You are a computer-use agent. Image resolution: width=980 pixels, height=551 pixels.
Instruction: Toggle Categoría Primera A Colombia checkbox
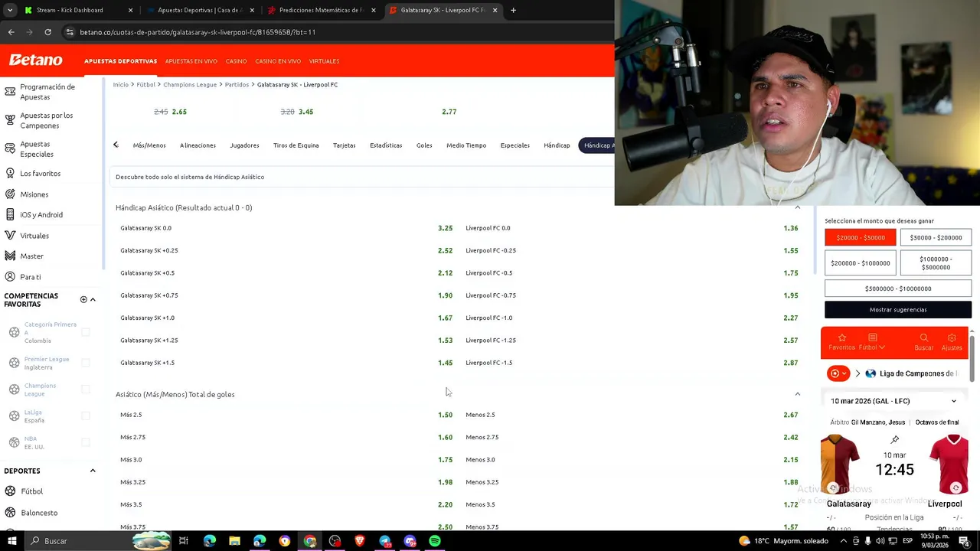tap(86, 332)
